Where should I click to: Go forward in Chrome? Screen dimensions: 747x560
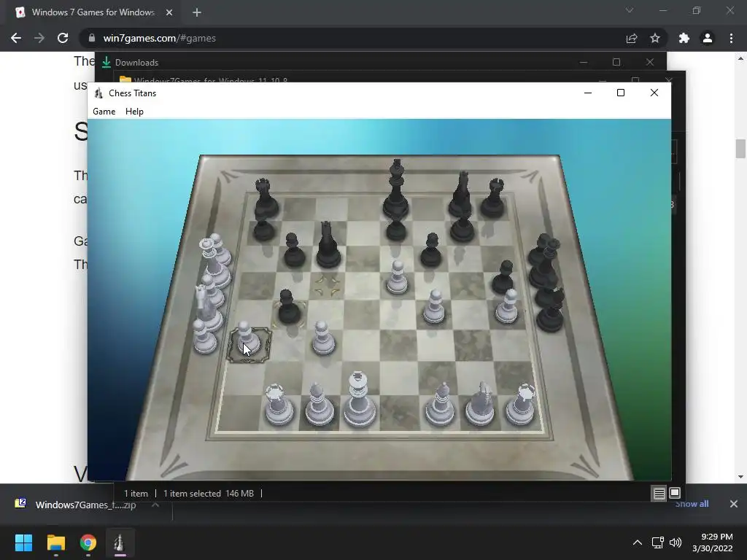[x=39, y=38]
